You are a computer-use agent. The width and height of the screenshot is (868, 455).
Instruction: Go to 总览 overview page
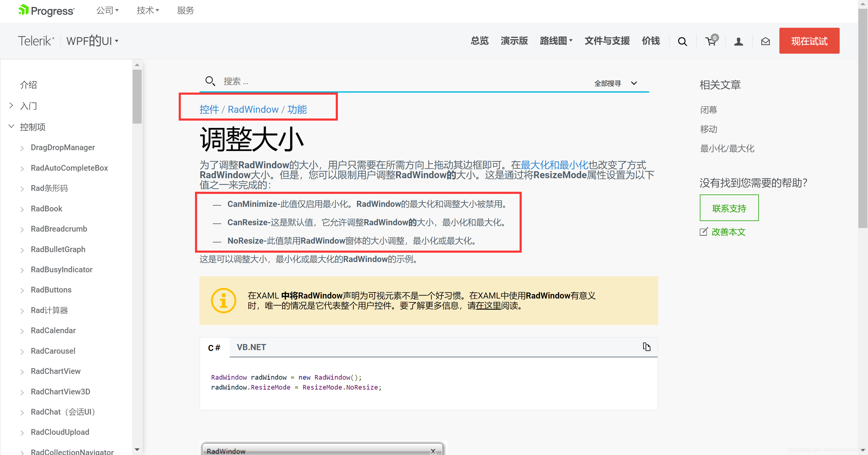pyautogui.click(x=480, y=41)
